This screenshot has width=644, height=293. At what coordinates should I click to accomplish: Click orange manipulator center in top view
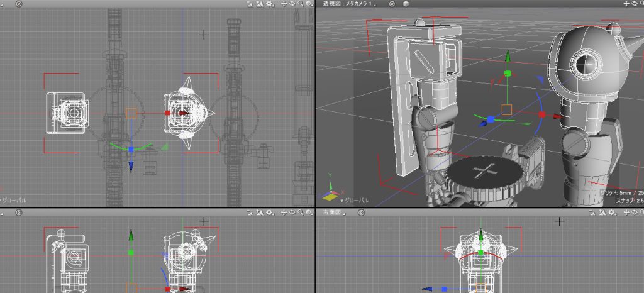(x=131, y=113)
